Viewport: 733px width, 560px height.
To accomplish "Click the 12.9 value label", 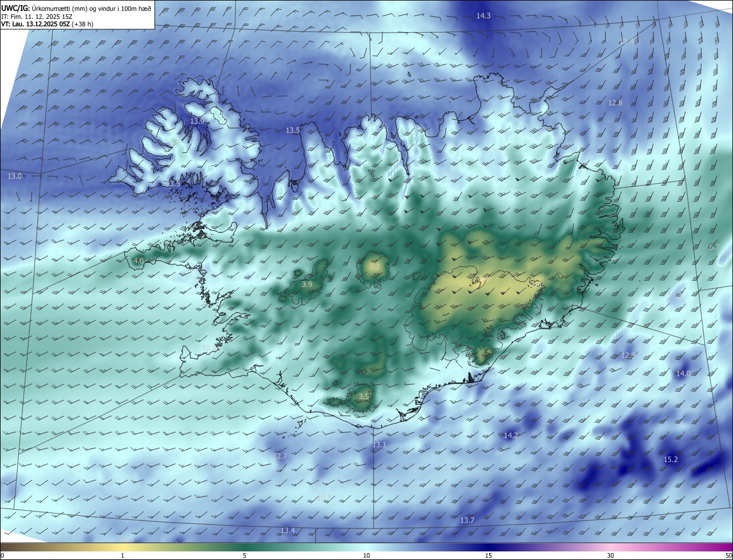I will point(628,356).
